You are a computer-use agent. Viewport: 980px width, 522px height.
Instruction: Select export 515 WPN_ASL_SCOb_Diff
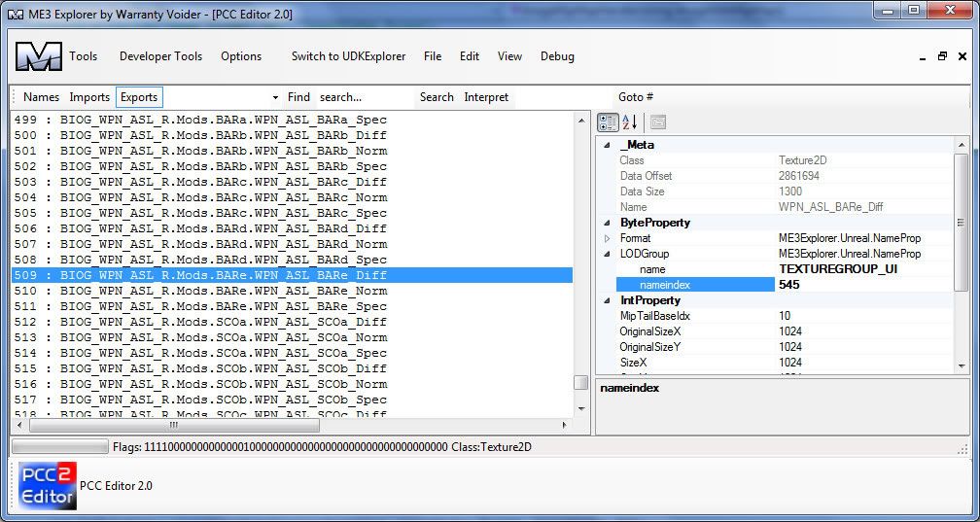[292, 368]
